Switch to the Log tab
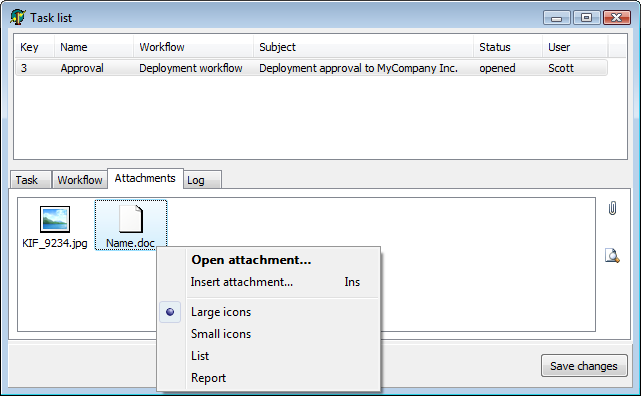Screen dimensions: 641x396 point(202,180)
